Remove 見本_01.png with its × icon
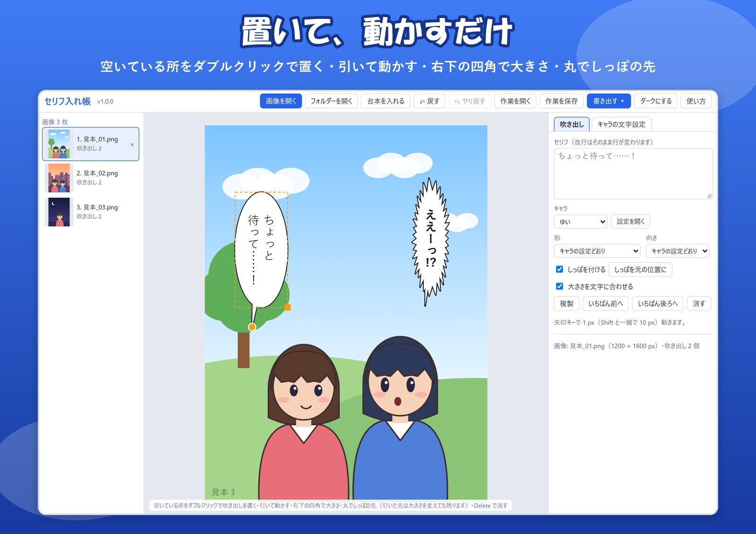Viewport: 756px width, 534px height. coord(132,145)
